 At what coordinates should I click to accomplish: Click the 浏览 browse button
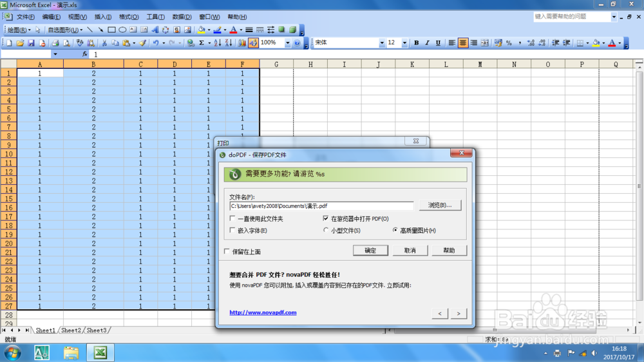440,205
